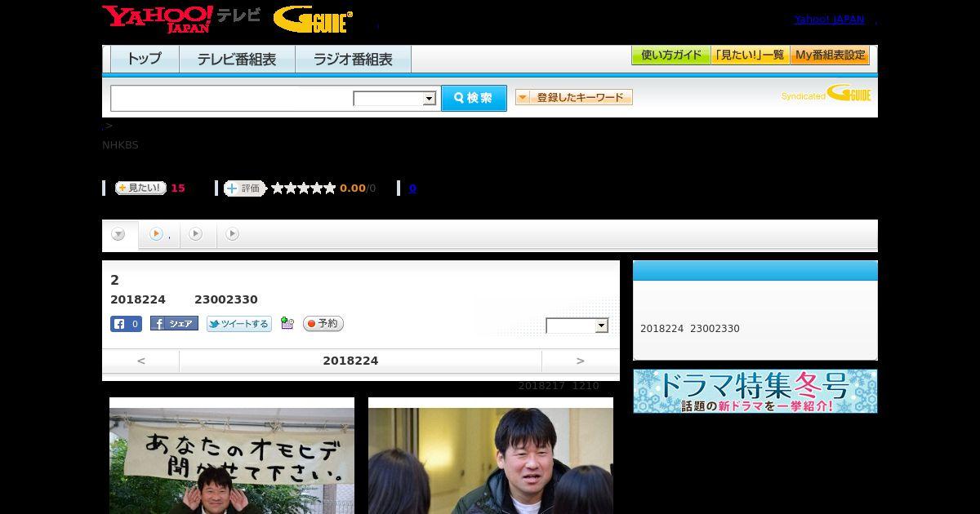The width and height of the screenshot is (980, 514).
Task: Follow the Yahoo! JAPAN link at top right
Action: pos(829,19)
